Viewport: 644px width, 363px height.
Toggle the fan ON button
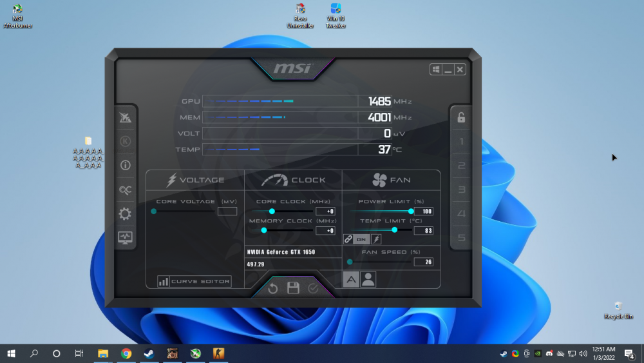(361, 239)
